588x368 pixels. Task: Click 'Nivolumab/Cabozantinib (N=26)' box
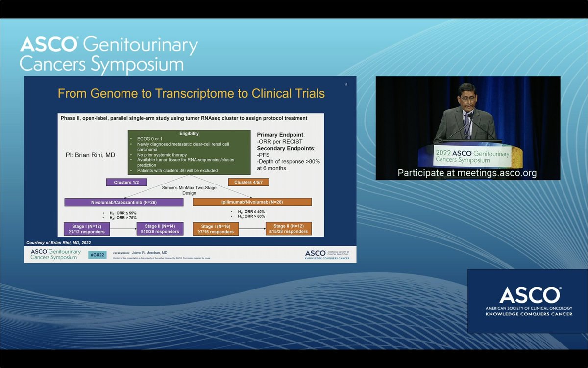(x=124, y=202)
